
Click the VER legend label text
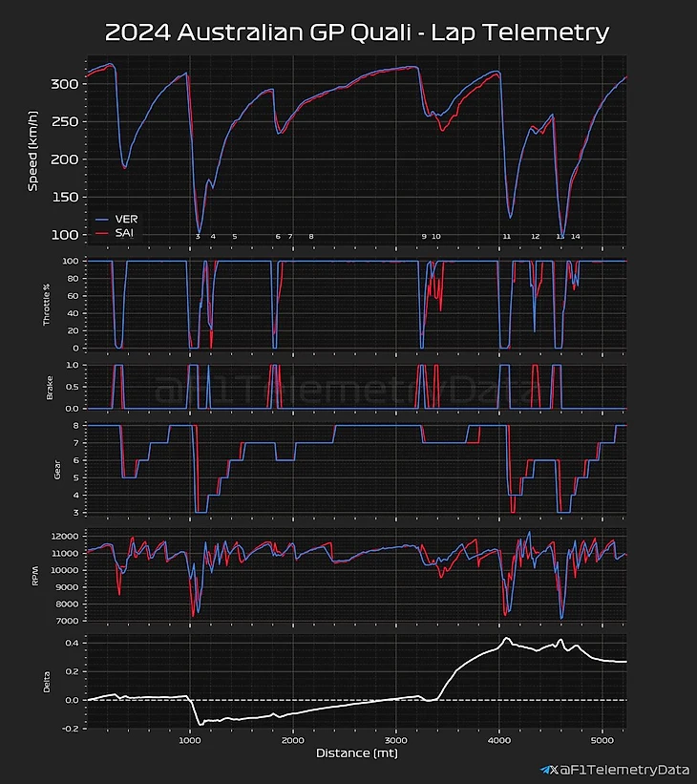(126, 219)
